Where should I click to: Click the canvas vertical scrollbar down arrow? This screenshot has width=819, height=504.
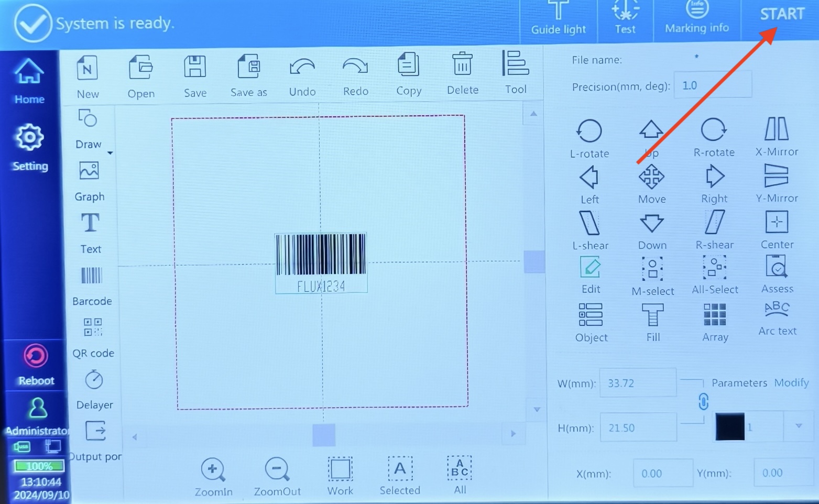coord(537,410)
